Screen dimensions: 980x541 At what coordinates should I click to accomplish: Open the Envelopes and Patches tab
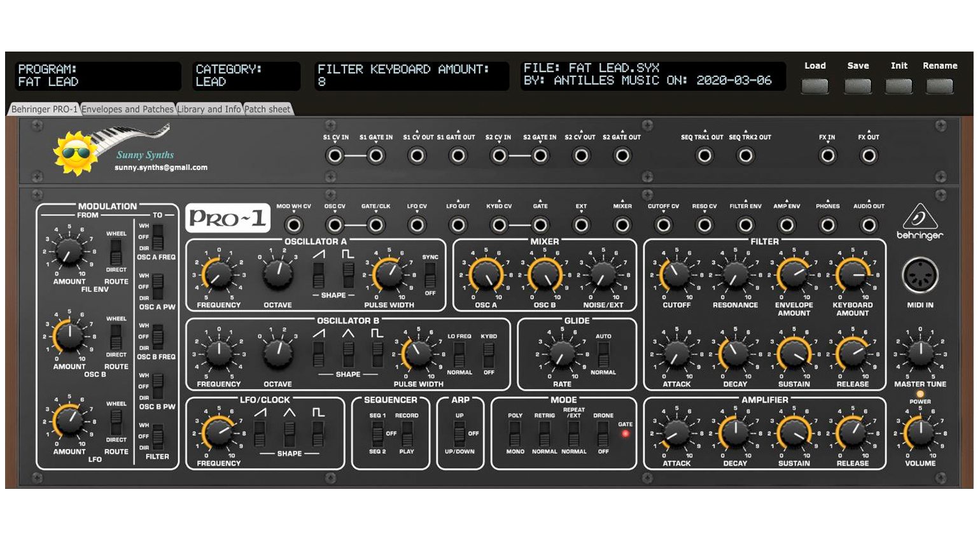coord(127,109)
